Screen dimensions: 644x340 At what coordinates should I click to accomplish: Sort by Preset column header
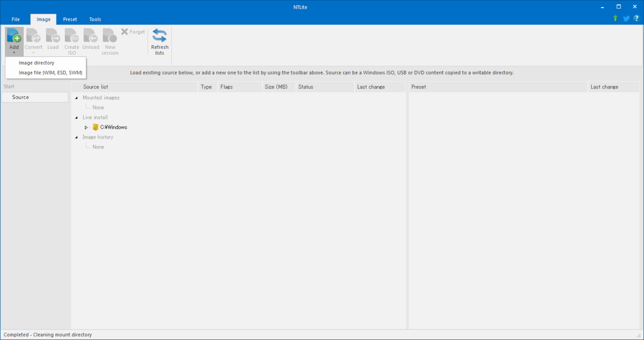point(498,86)
